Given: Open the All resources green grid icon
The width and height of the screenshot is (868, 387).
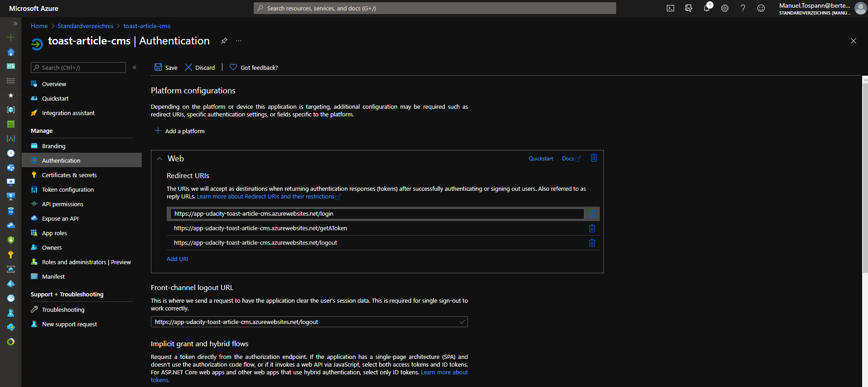Looking at the screenshot, I should pos(11,124).
